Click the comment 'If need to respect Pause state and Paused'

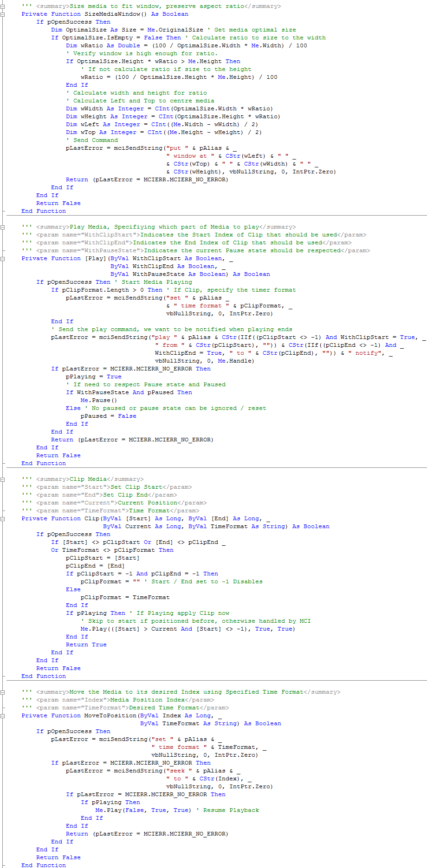coord(146,385)
